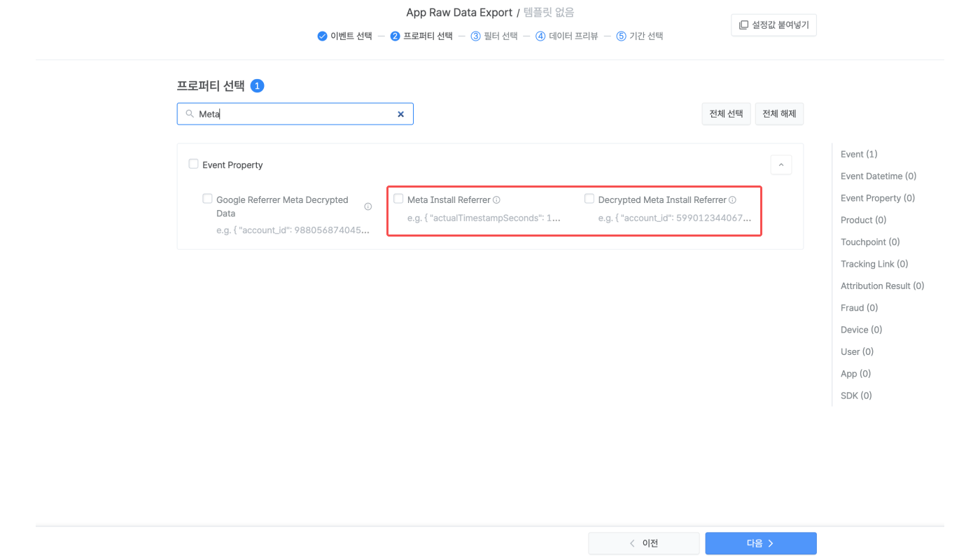Clear the Meta search with the X icon
The width and height of the screenshot is (980, 560).
[400, 114]
